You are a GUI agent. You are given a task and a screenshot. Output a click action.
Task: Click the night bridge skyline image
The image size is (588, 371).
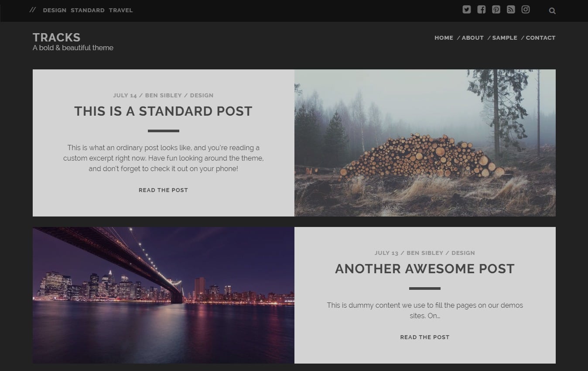164,295
